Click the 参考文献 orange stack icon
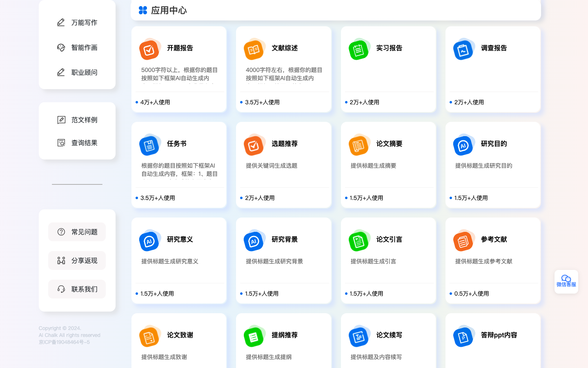This screenshot has width=588, height=368. pyautogui.click(x=464, y=241)
